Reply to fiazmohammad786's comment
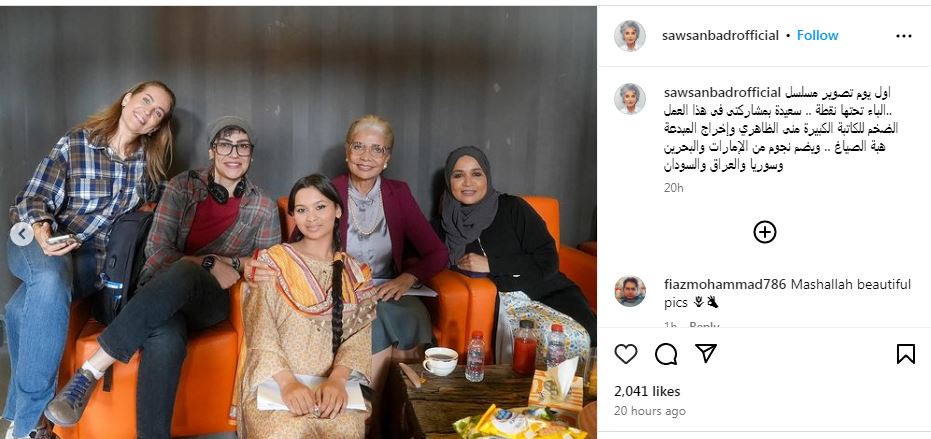The width and height of the screenshot is (931, 439). coord(704,325)
